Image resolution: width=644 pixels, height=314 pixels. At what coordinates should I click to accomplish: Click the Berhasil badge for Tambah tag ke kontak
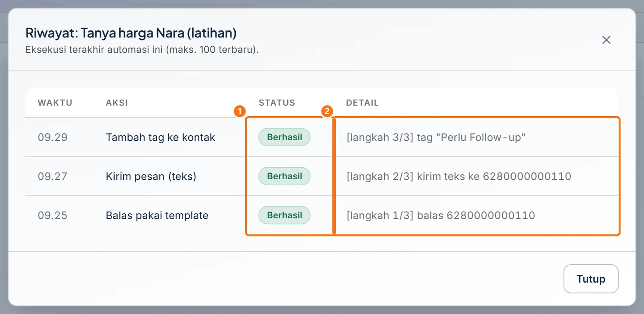click(x=284, y=137)
